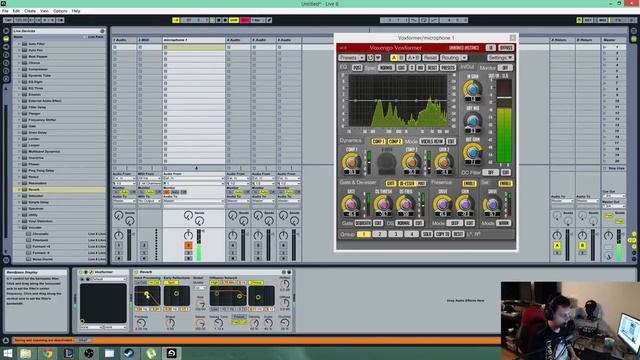Click the A>B copy button in Voxformer

(413, 58)
